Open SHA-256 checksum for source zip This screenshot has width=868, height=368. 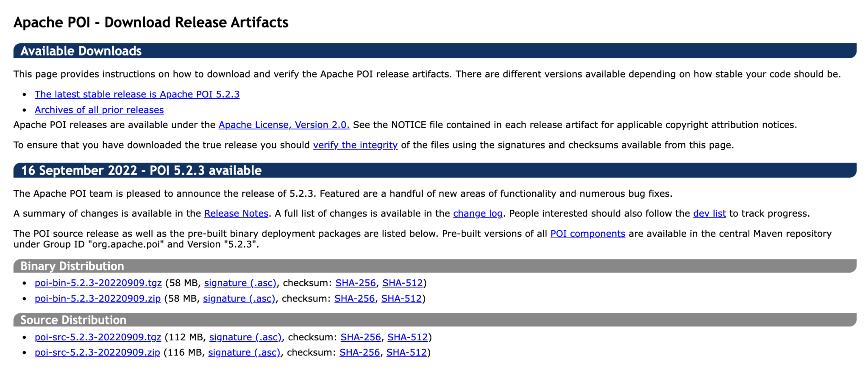(x=360, y=352)
